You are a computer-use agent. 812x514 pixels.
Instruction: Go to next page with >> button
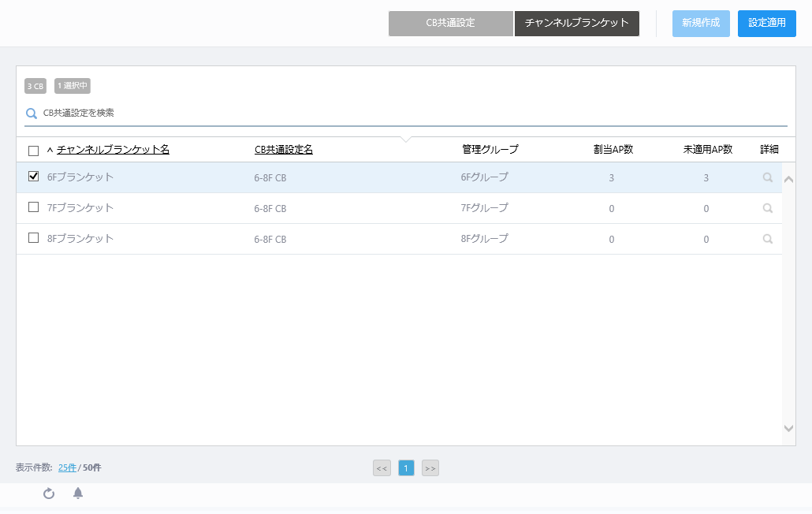coord(430,468)
